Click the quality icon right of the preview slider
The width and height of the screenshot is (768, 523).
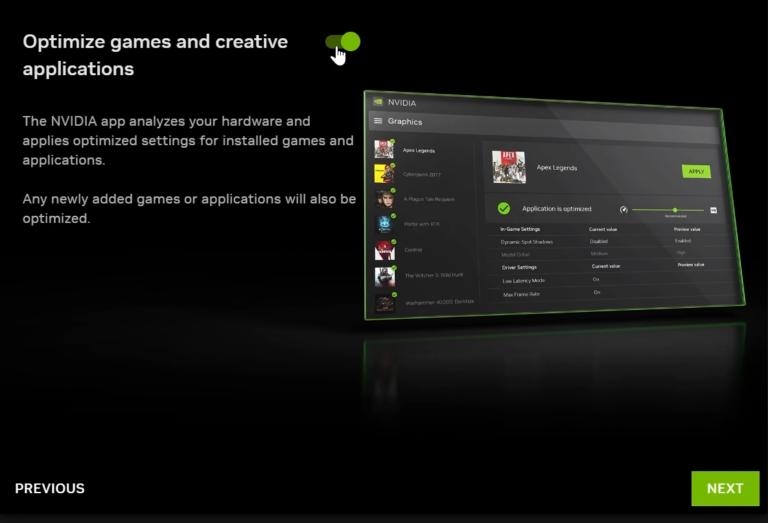[x=713, y=210]
